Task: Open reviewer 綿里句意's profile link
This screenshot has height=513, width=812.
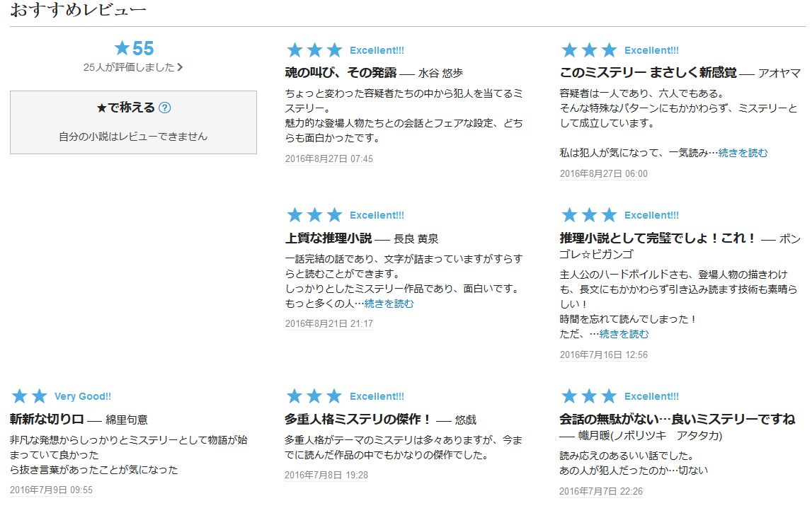Action: [x=127, y=420]
